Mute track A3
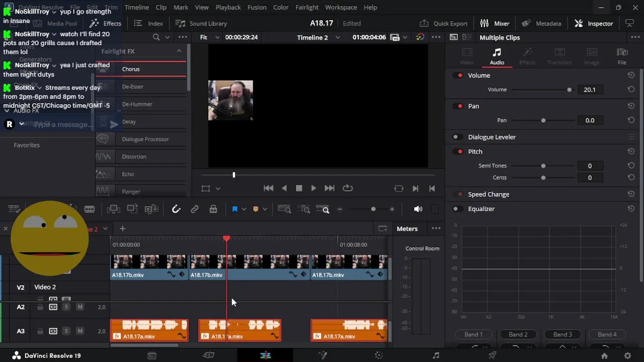This screenshot has width=644, height=362. point(79,331)
